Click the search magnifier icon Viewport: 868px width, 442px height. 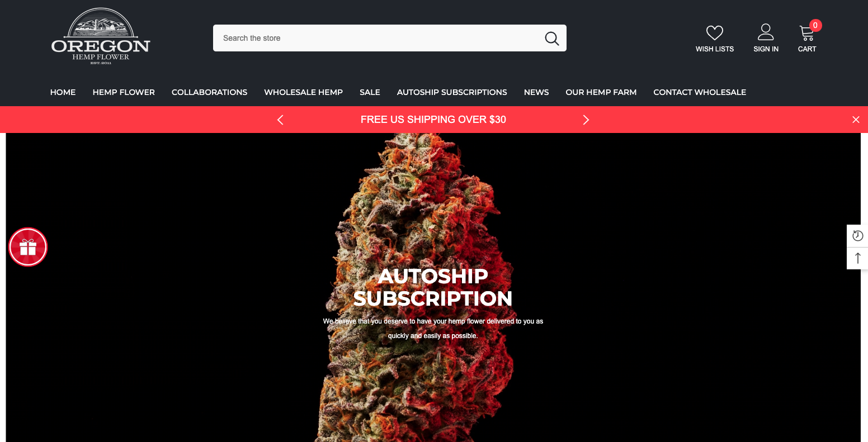point(551,38)
